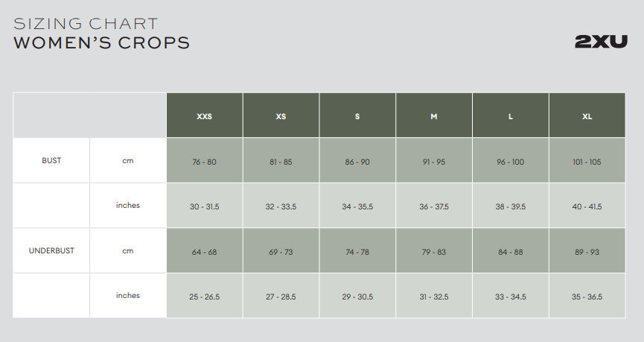Click the UNDERBUST row label
644x342 pixels.
tap(51, 250)
